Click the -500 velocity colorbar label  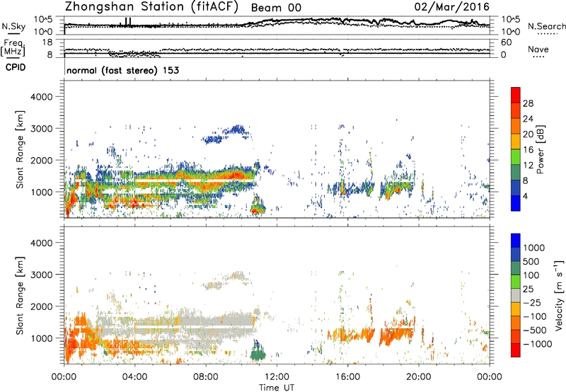click(534, 330)
